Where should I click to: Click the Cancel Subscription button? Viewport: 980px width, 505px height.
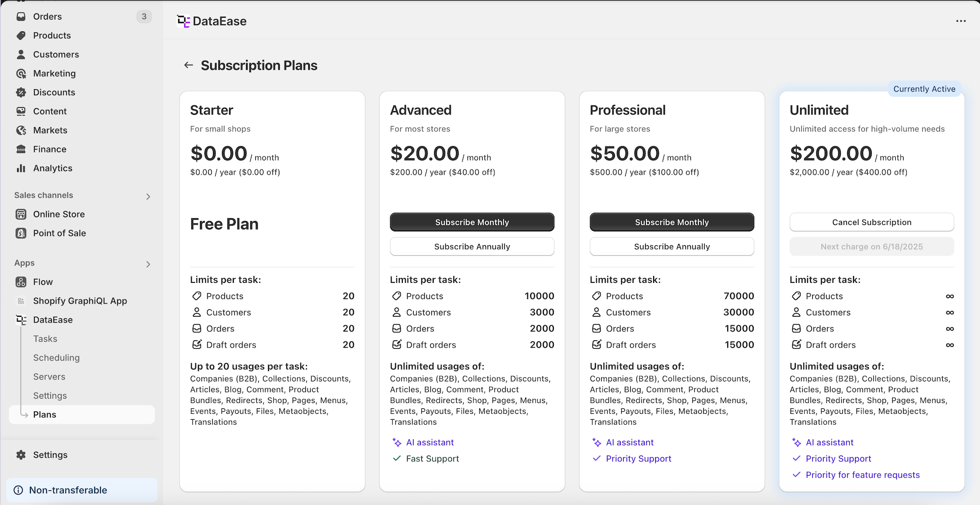[x=872, y=222]
